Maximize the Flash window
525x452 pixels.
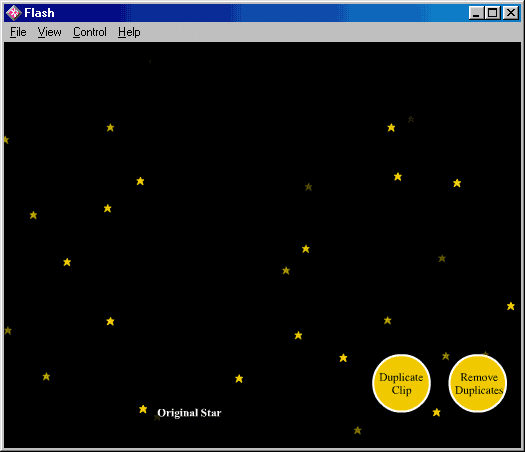(x=493, y=13)
